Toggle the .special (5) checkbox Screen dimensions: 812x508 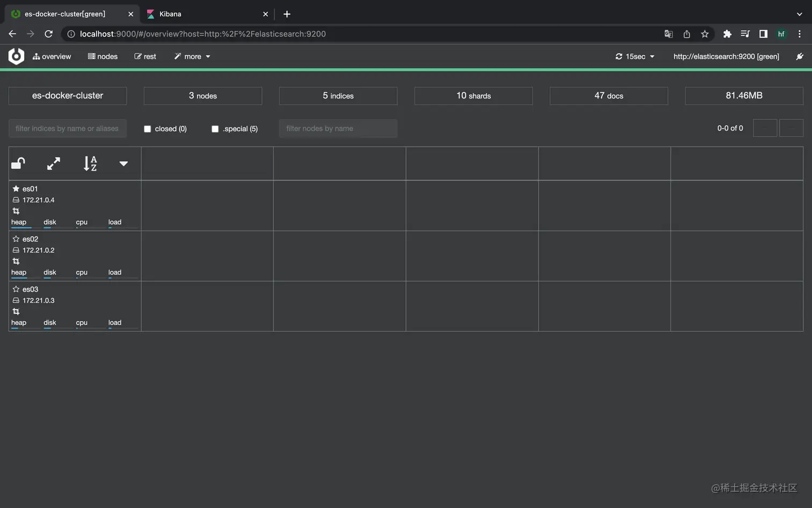pyautogui.click(x=215, y=129)
